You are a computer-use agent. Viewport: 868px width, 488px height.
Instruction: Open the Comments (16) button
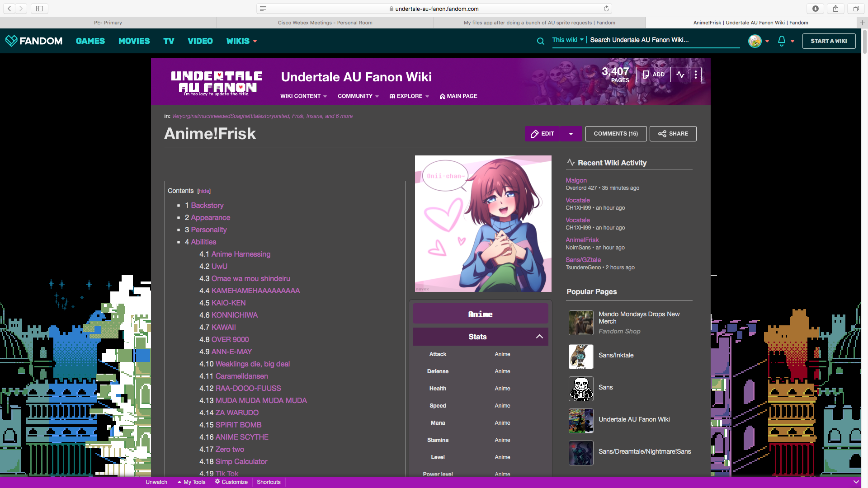point(616,134)
